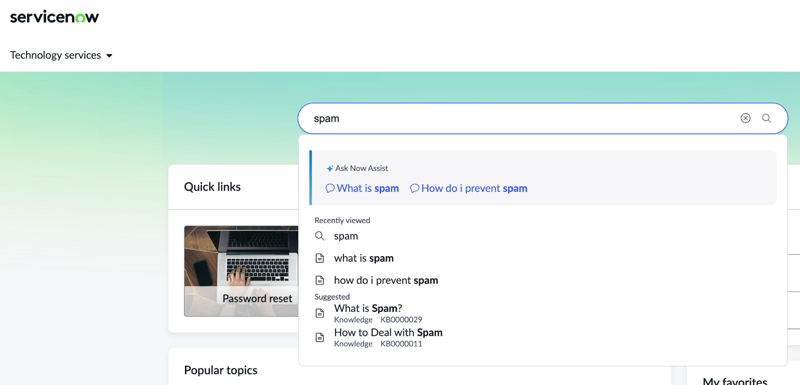800x385 pixels.
Task: Click chat bubble icon before "How do i prevent spam"
Action: coord(414,188)
